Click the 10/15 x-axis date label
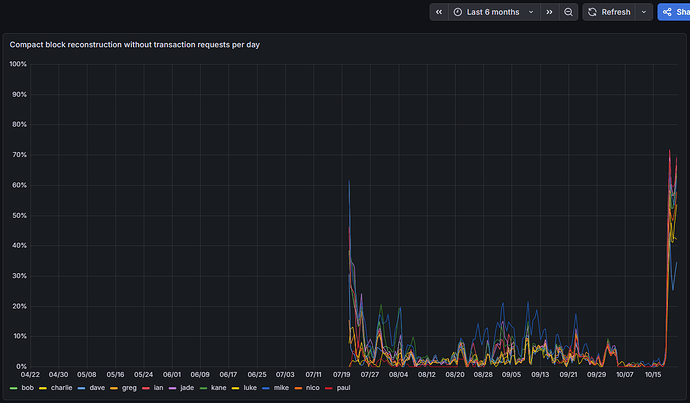 653,375
